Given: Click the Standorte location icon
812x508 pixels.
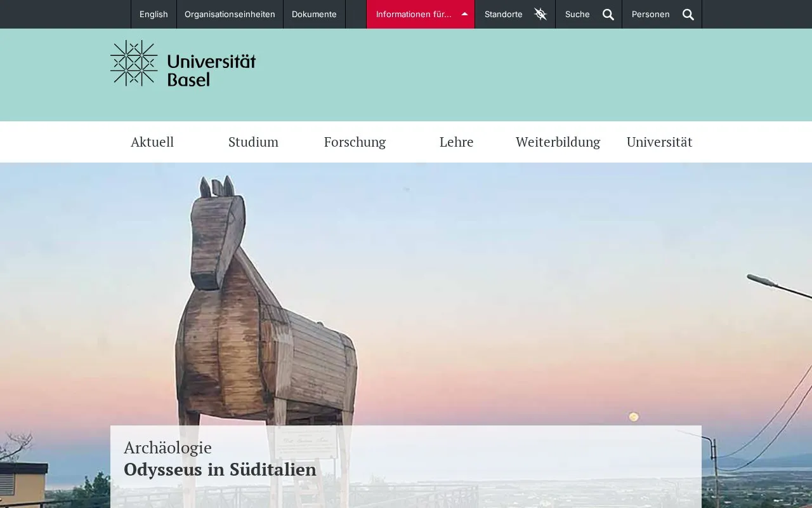Looking at the screenshot, I should point(540,14).
